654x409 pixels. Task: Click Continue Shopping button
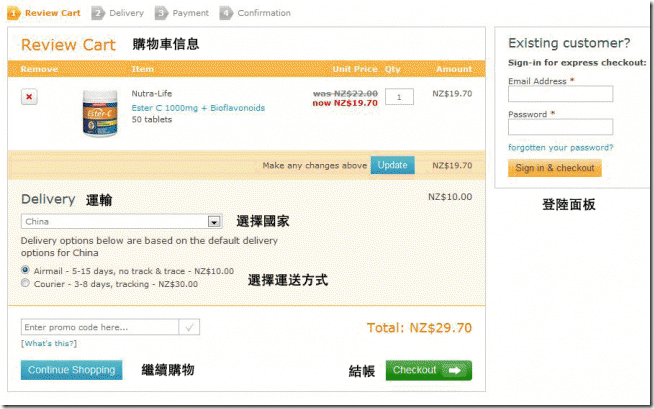point(71,370)
